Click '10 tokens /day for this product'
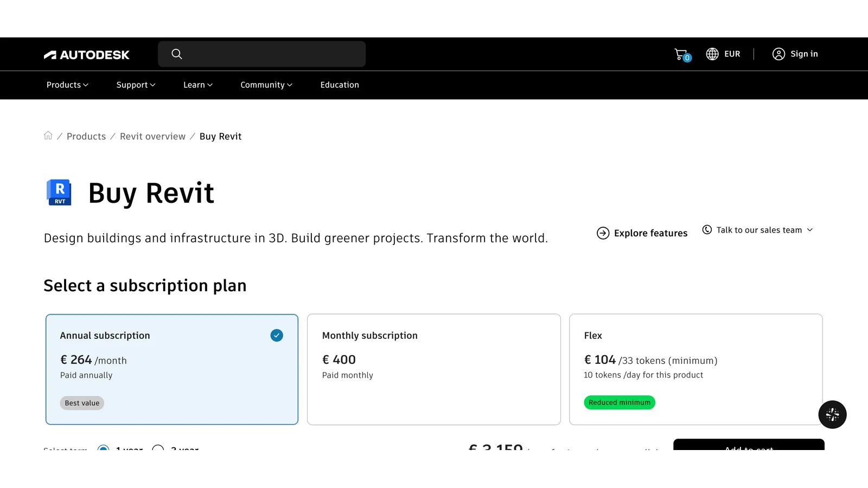The height and width of the screenshot is (488, 868). tap(643, 375)
